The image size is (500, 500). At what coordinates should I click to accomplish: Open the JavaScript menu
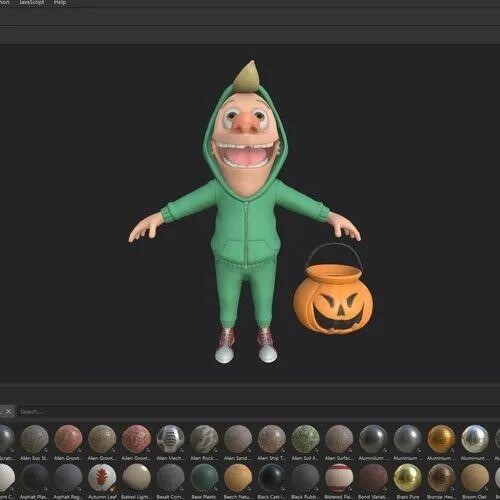pos(32,2)
